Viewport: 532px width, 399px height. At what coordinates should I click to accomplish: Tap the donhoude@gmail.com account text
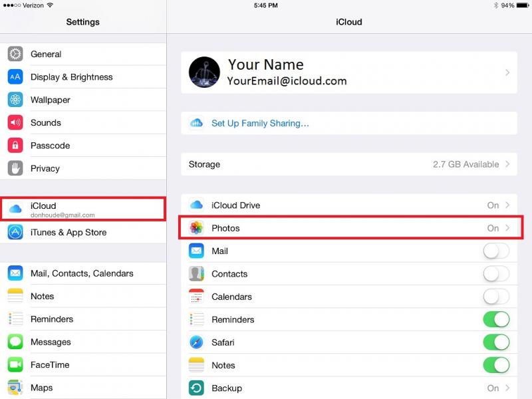tap(63, 215)
